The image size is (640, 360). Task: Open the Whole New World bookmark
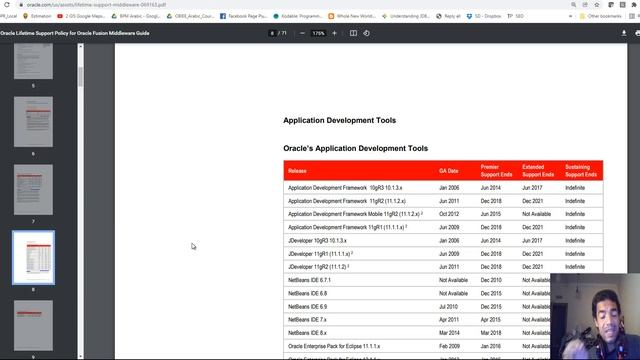(352, 16)
